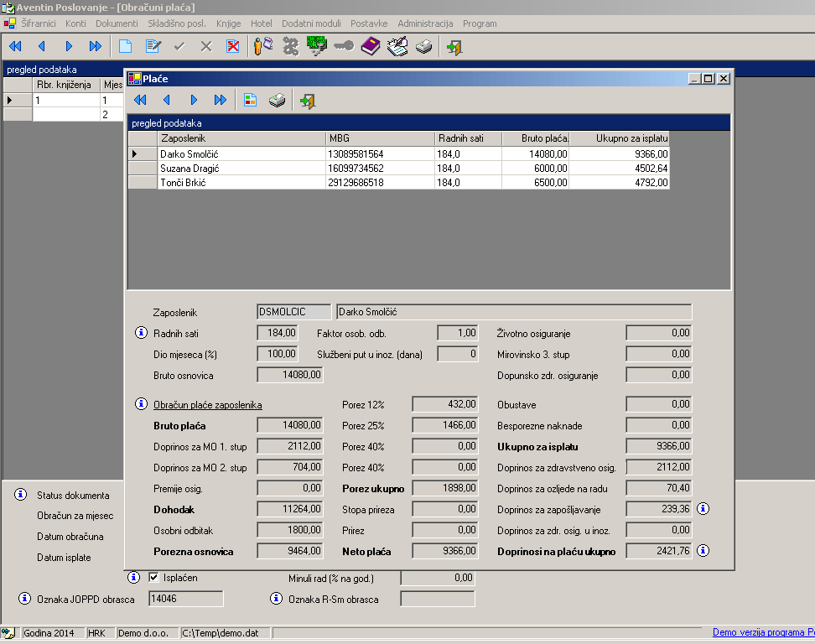
Task: Click the person icon in main toolbar
Action: [262, 47]
